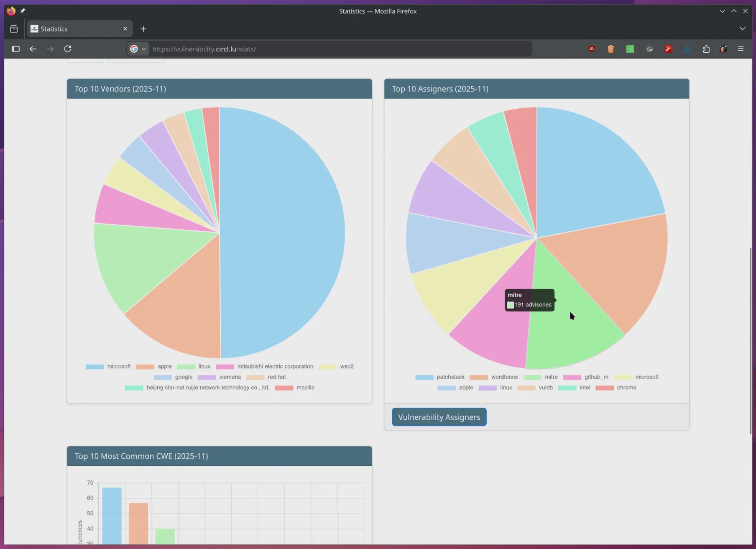
Task: Select the Statistics browser tab
Action: click(75, 29)
